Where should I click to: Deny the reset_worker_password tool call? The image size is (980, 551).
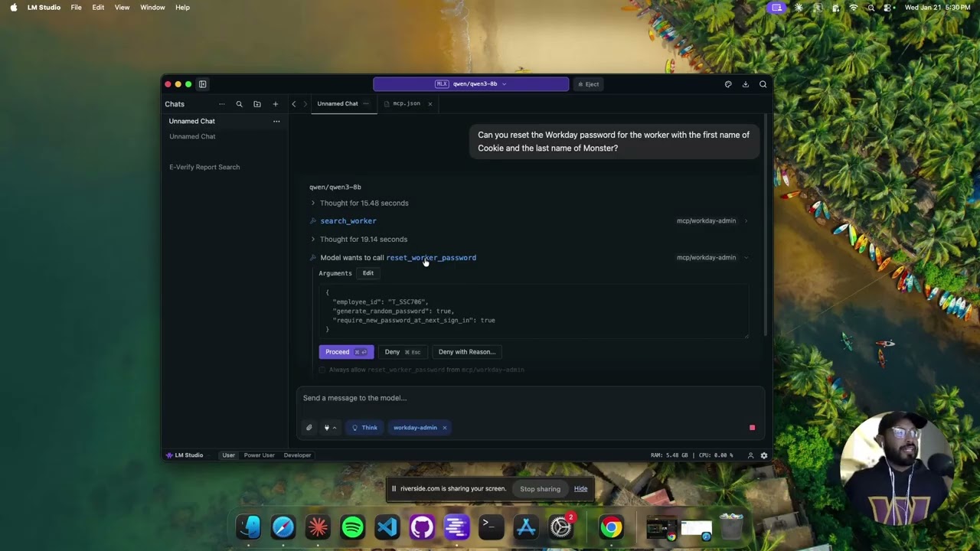(403, 352)
